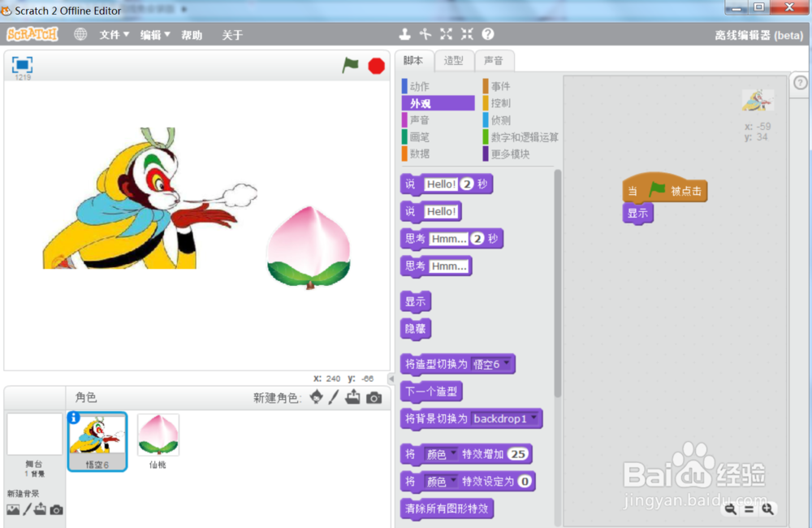Select the 外观 block category
The width and height of the screenshot is (812, 528).
[438, 103]
